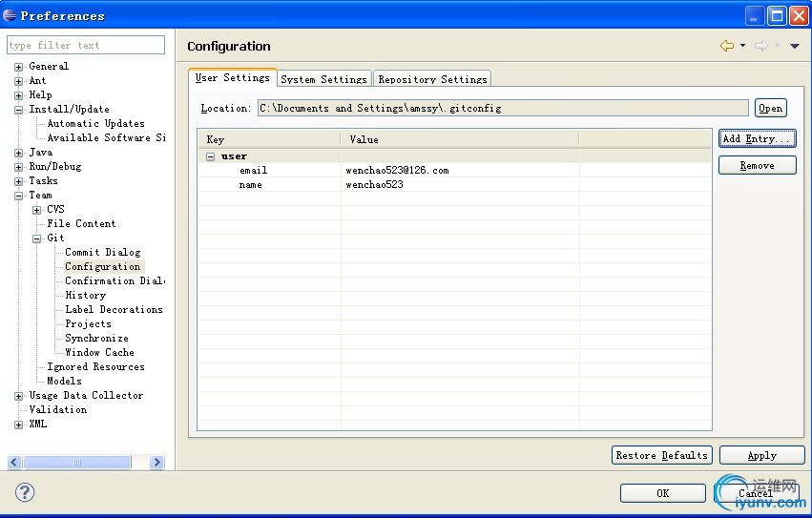Image resolution: width=812 pixels, height=518 pixels.
Task: Open the preferences view menu triangle
Action: [x=795, y=46]
